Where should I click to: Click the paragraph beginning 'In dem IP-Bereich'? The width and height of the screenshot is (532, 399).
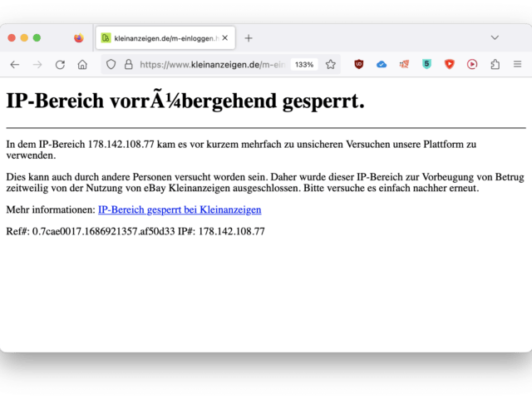[x=241, y=150]
